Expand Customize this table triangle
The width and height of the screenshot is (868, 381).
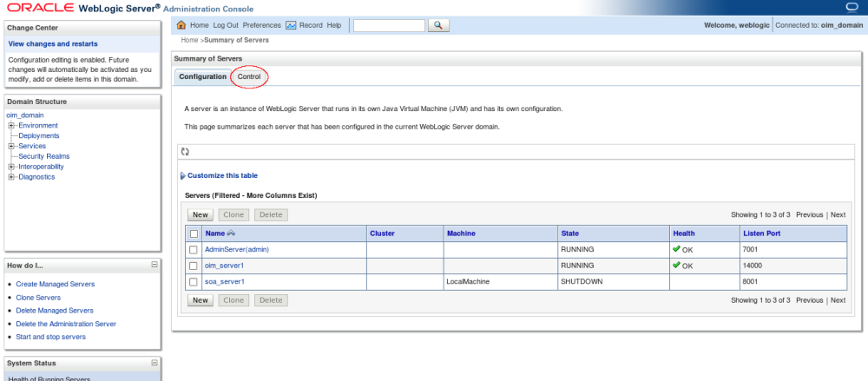click(183, 176)
